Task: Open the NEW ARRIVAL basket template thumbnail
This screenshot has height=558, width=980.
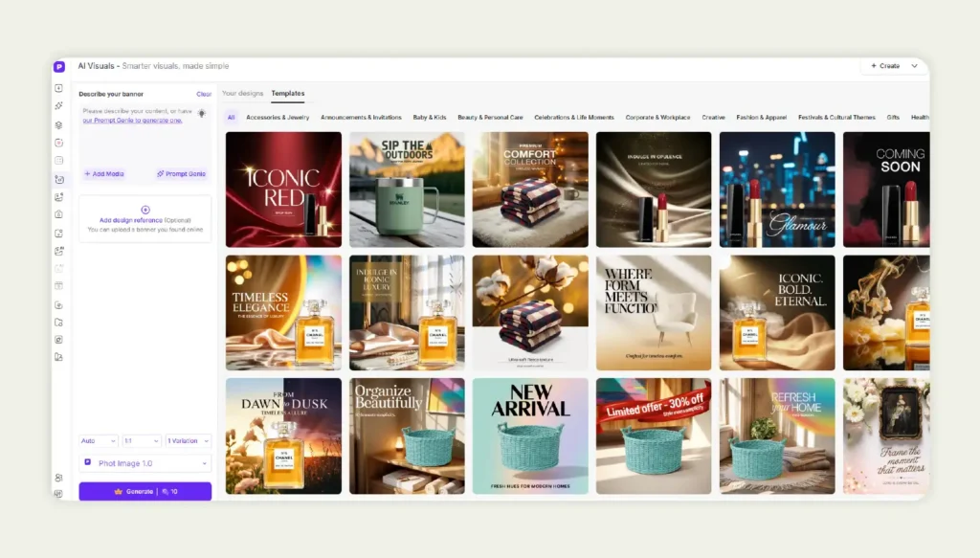Action: 530,436
